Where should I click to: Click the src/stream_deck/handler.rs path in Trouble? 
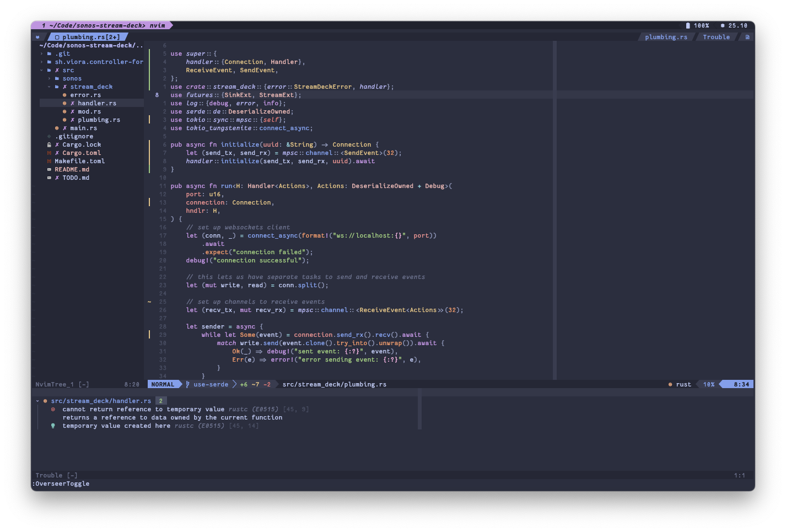[101, 401]
